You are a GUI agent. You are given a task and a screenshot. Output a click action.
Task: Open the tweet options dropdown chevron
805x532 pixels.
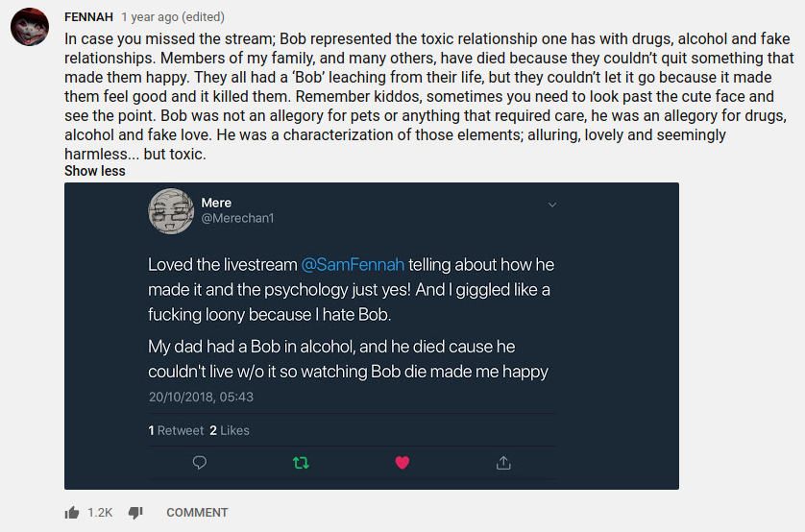tap(552, 205)
